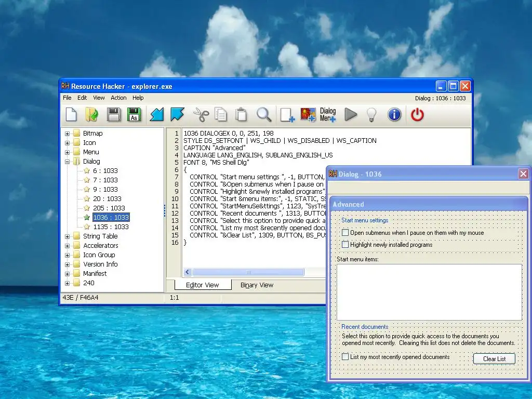Screen dimensions: 532x399
Task: Open the View menu
Action: 99,98
